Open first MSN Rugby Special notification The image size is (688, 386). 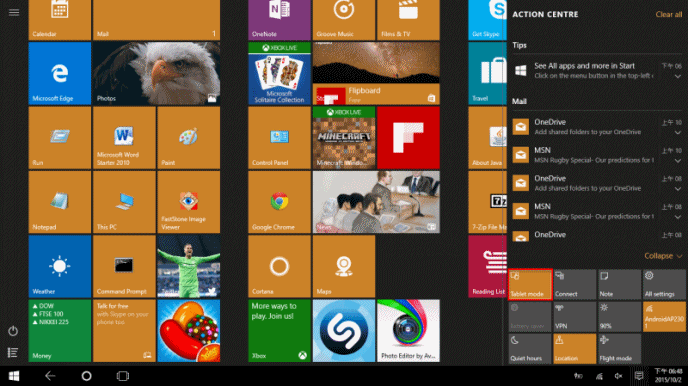click(597, 155)
